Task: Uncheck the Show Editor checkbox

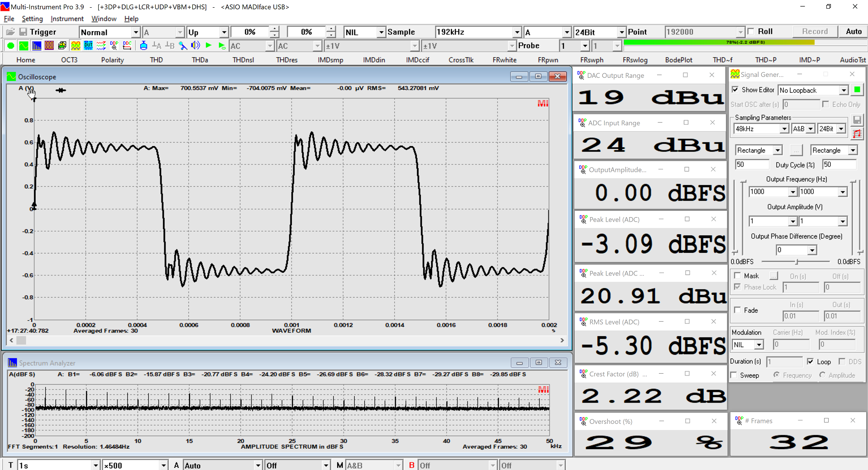Action: pos(735,90)
